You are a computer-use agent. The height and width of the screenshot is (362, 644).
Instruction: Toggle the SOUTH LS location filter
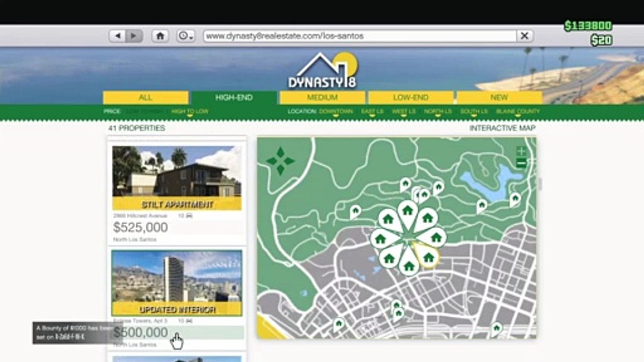click(x=474, y=111)
